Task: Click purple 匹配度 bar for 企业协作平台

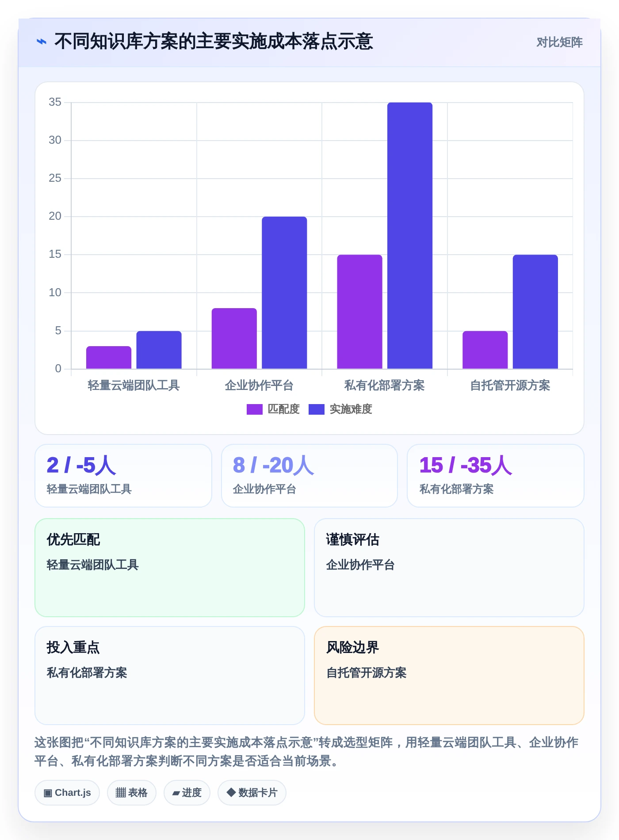Action: tap(234, 338)
